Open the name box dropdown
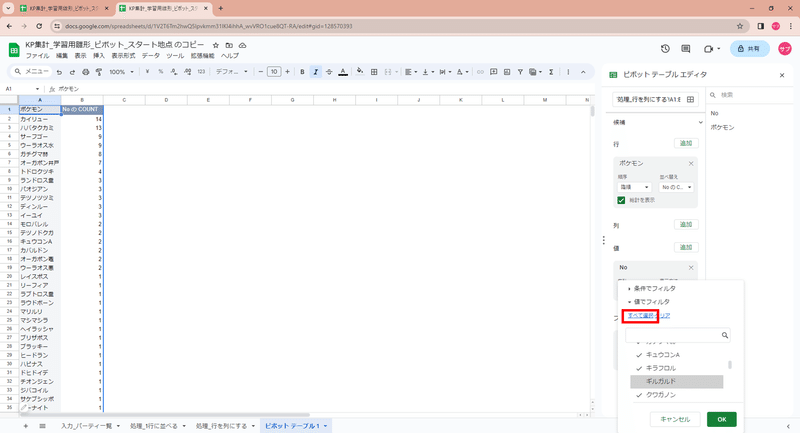Viewport: 800px width, 433px height. (37, 89)
